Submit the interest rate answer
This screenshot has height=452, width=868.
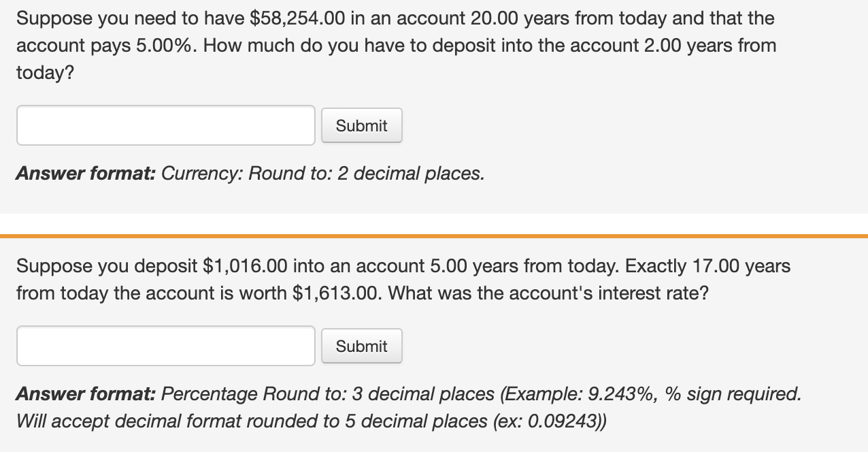[361, 346]
